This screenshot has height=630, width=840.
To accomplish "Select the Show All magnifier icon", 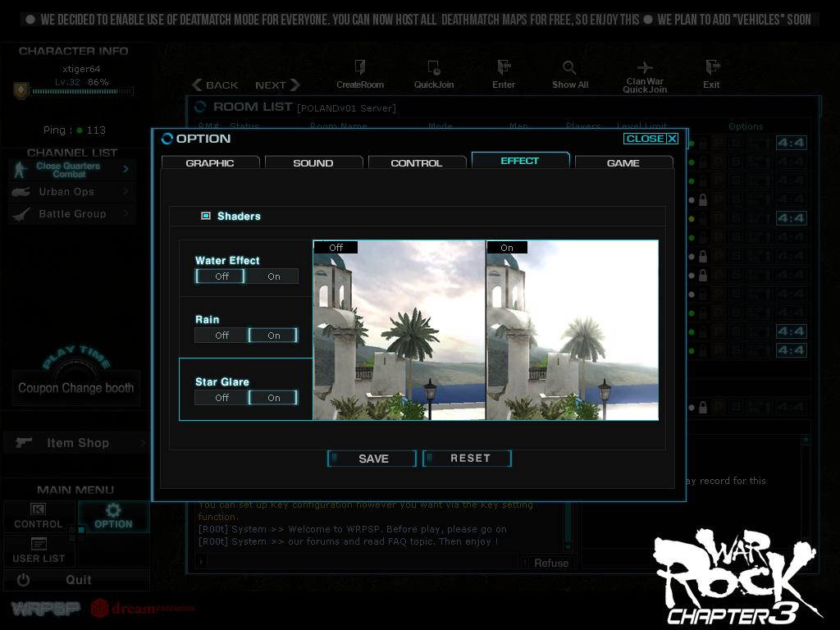I will pyautogui.click(x=569, y=67).
